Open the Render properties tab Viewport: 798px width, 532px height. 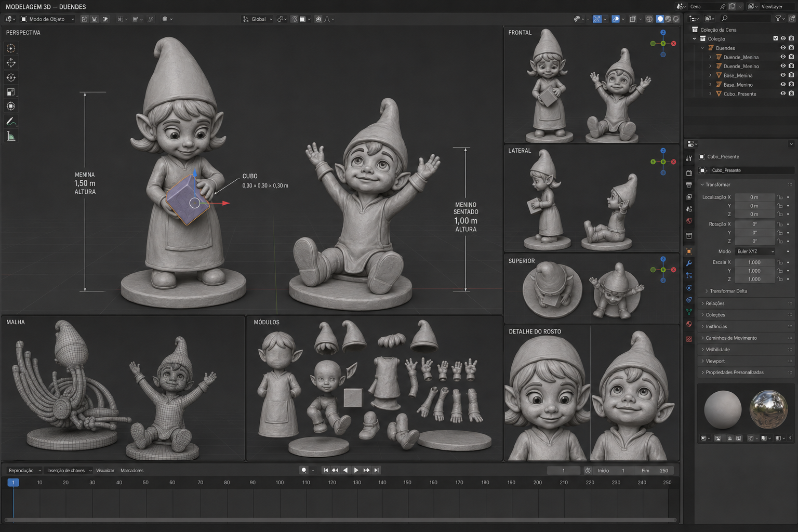click(x=689, y=172)
